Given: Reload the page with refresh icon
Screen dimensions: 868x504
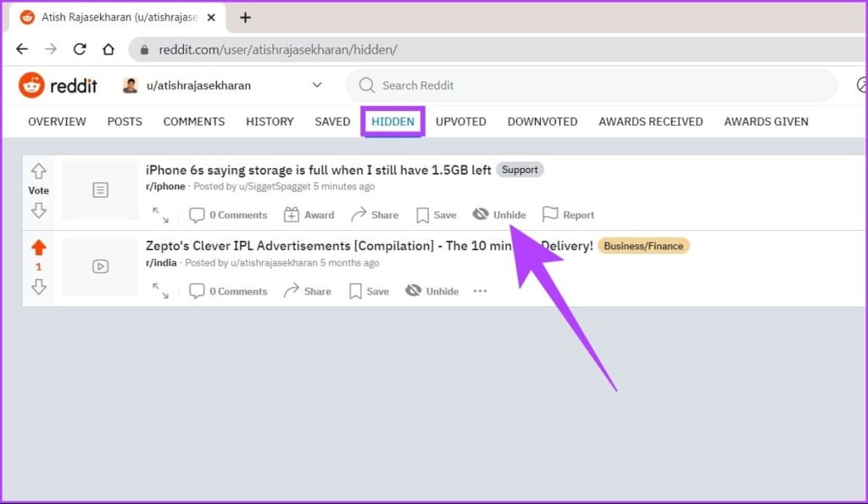Looking at the screenshot, I should pyautogui.click(x=80, y=49).
